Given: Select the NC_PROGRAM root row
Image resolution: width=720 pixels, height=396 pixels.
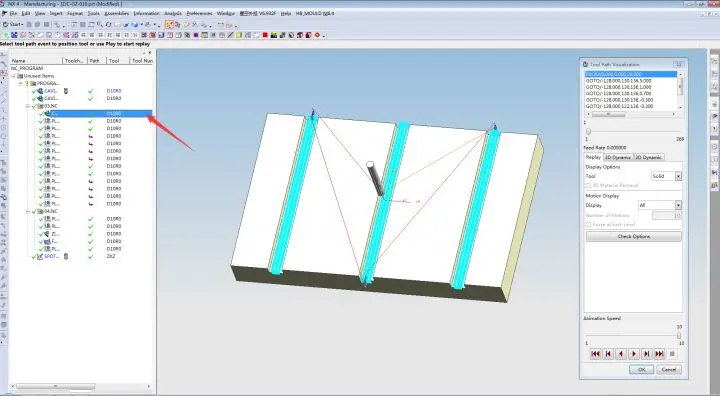Looking at the screenshot, I should pyautogui.click(x=27, y=68).
